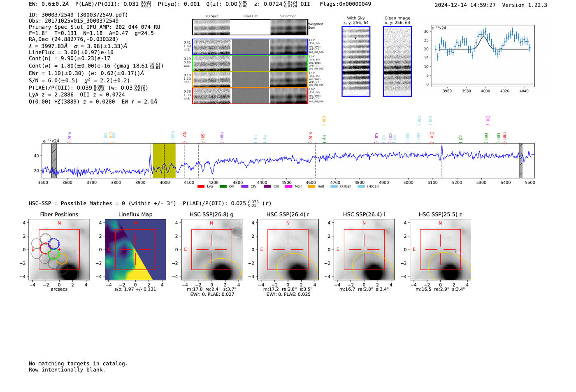Viewport: 576px width, 392px height.
Task: Click the 2D Spec column header
Action: tap(212, 16)
